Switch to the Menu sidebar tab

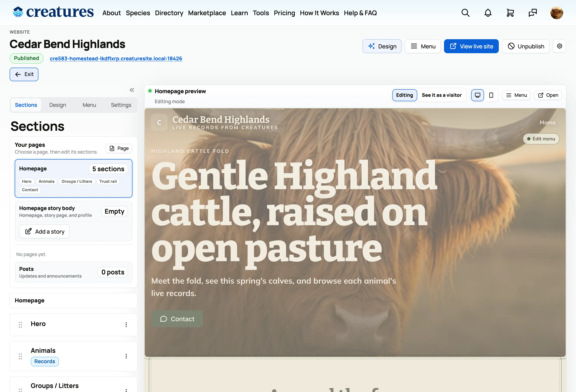pyautogui.click(x=89, y=105)
